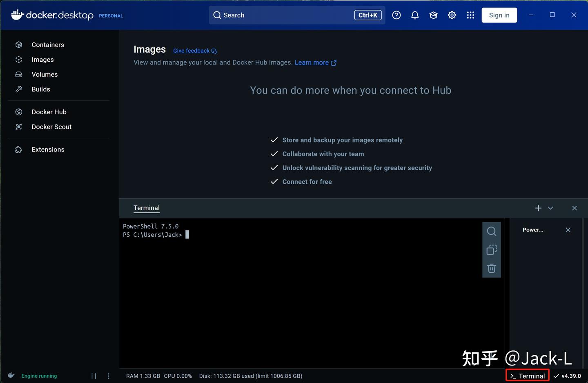Click the RAM 1.33 GB indicator
Image resolution: width=588 pixels, height=383 pixels.
tap(143, 376)
